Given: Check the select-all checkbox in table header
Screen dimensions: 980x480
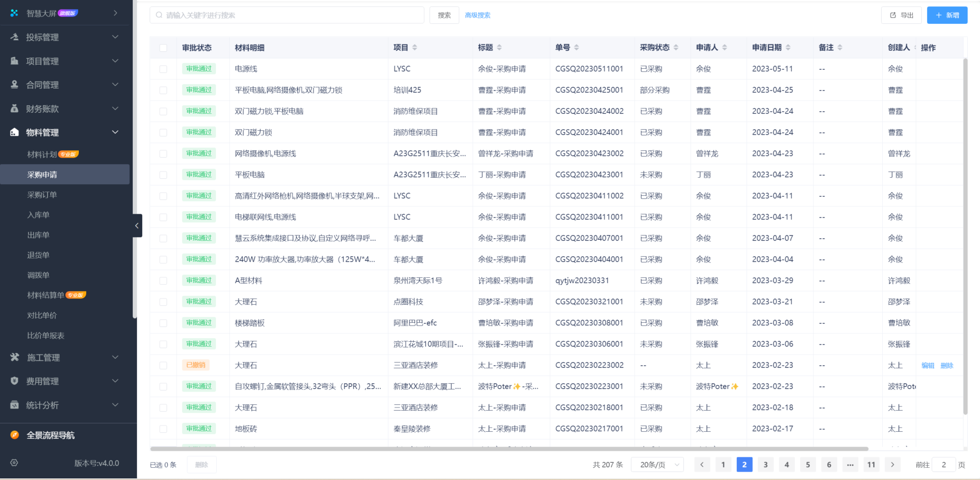Looking at the screenshot, I should (163, 48).
